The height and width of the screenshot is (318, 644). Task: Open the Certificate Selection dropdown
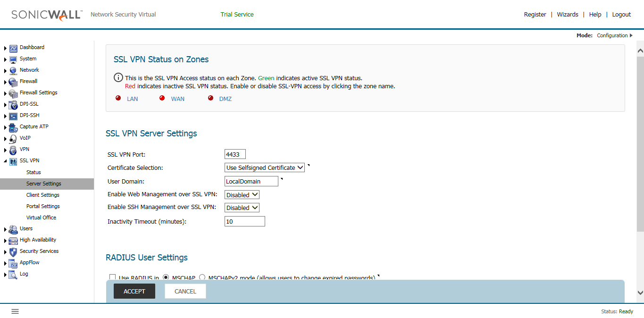point(264,167)
